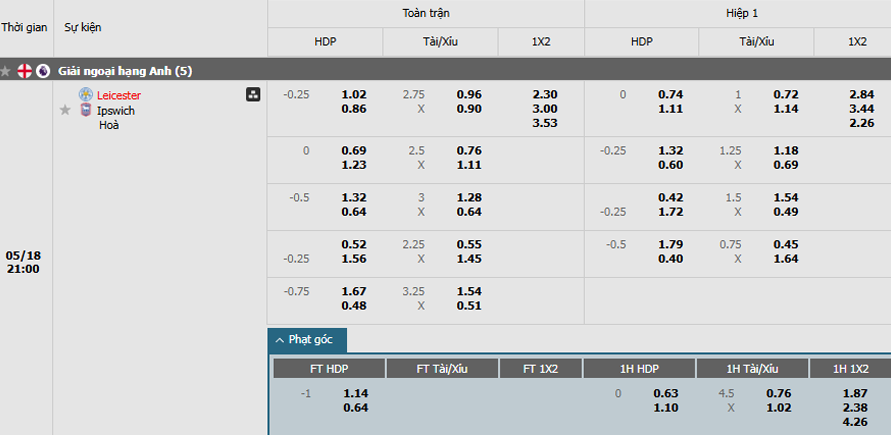Click the Leicester team name link
This screenshot has height=435, width=891.
(x=119, y=95)
